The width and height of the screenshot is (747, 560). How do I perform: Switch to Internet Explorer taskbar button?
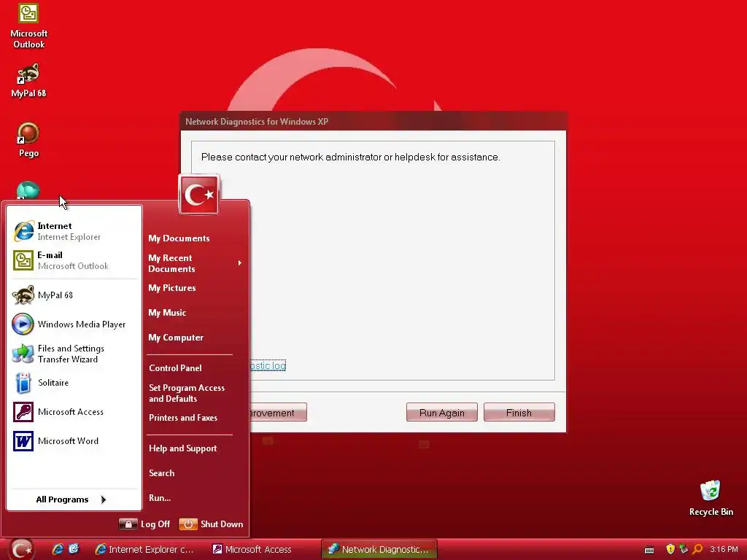coord(145,550)
